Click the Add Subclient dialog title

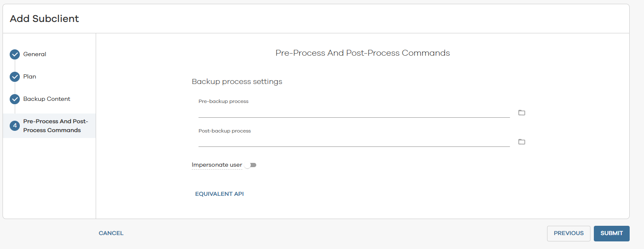pyautogui.click(x=44, y=19)
